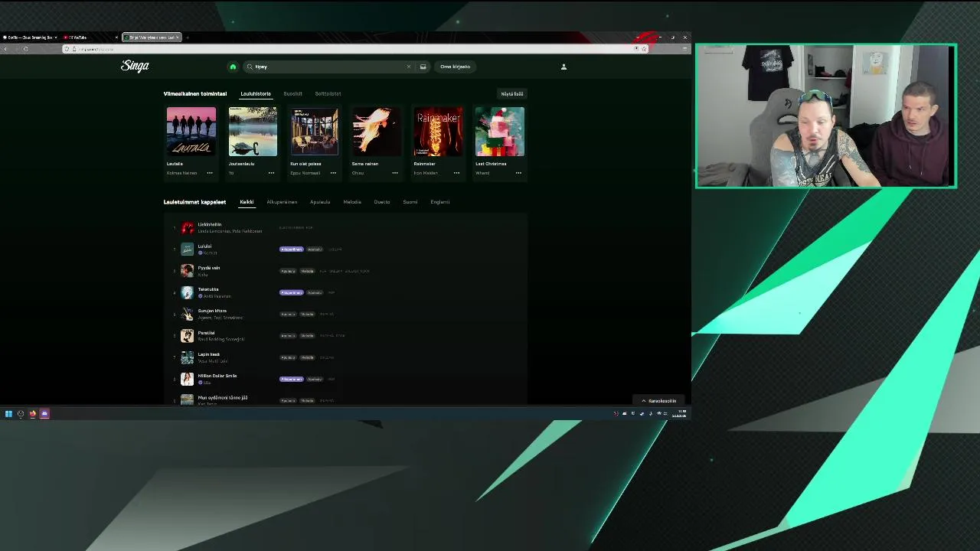Click the icon right of search clear
This screenshot has width=980, height=551.
(x=423, y=67)
